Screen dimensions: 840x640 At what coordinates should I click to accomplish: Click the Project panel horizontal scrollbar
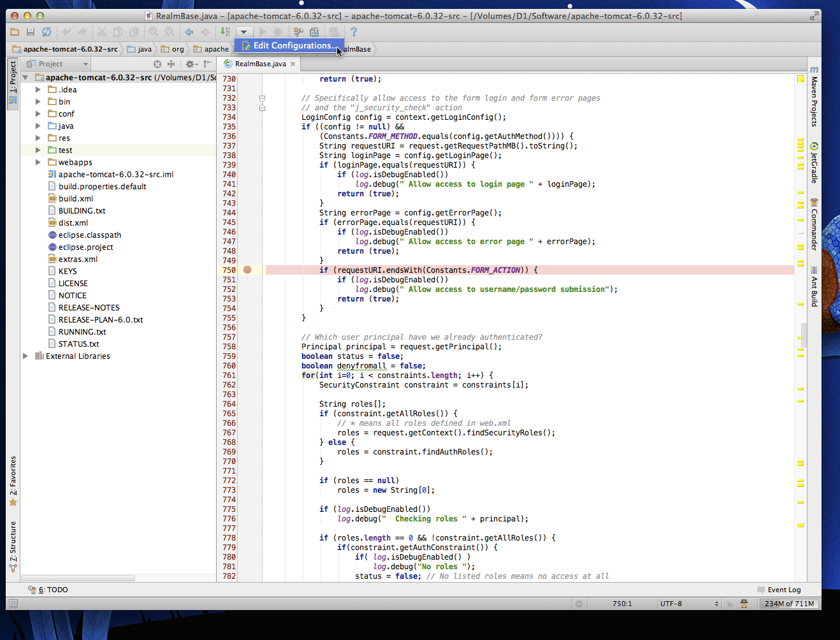point(78,578)
